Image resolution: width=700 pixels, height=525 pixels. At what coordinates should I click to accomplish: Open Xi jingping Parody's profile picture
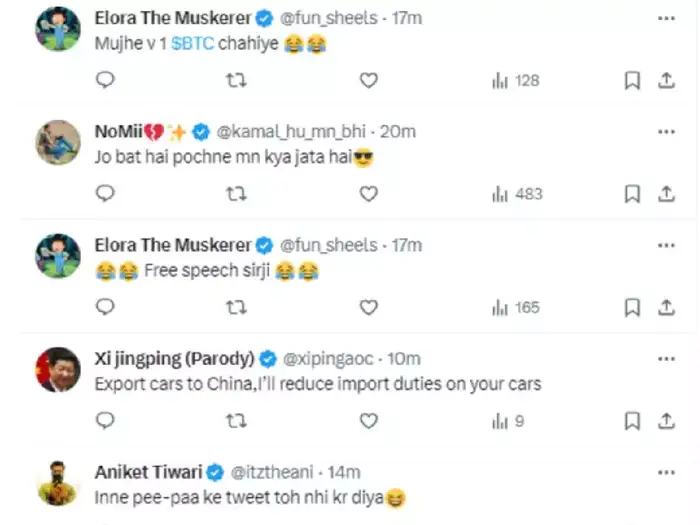point(58,371)
